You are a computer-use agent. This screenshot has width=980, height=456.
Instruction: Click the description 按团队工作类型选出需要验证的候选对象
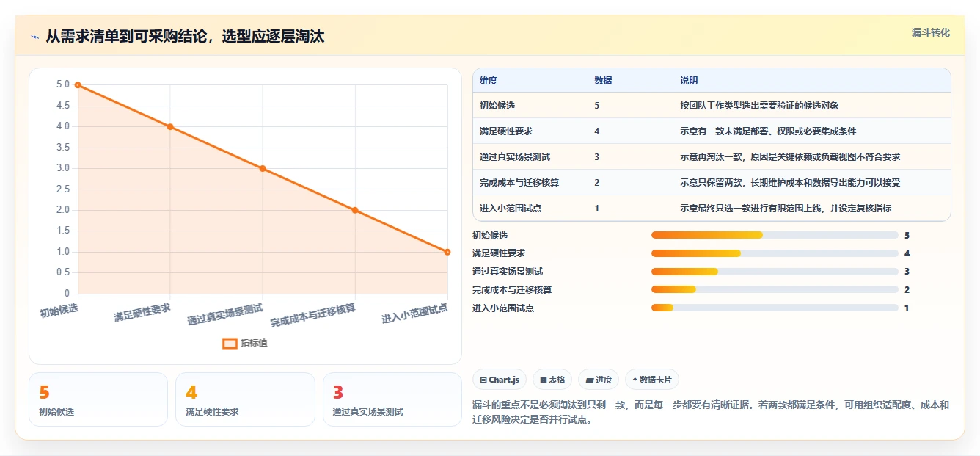click(759, 106)
